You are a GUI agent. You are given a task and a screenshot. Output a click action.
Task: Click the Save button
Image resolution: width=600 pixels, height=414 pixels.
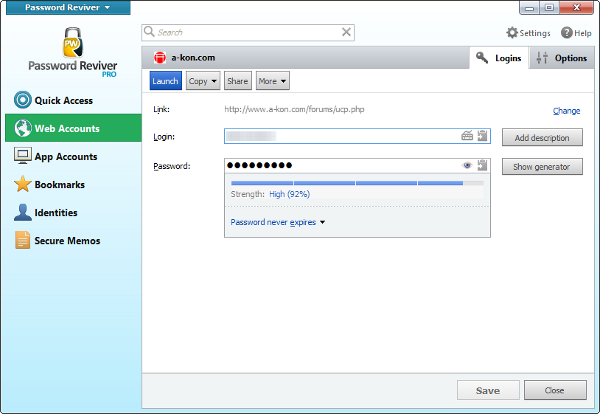[488, 390]
